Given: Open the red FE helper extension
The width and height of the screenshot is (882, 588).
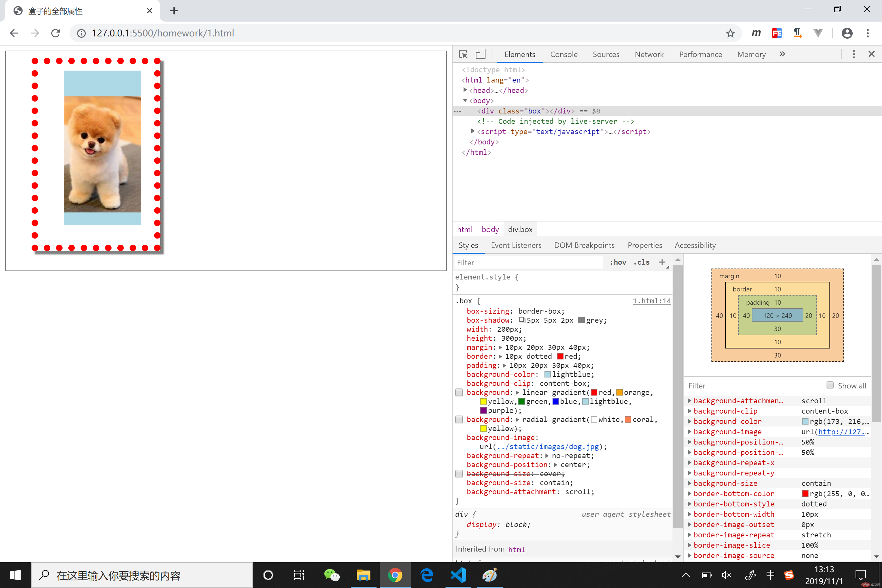Looking at the screenshot, I should click(777, 34).
